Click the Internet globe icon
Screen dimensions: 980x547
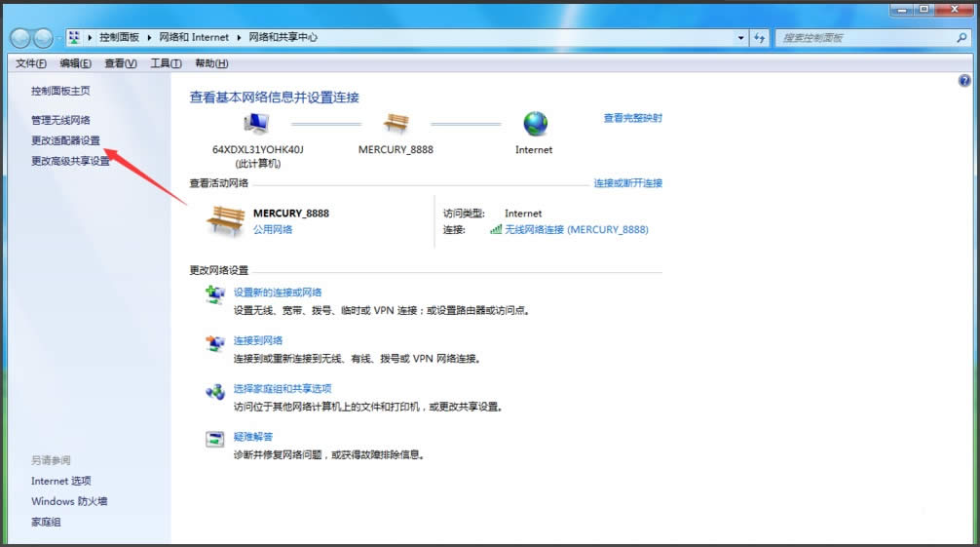click(534, 124)
